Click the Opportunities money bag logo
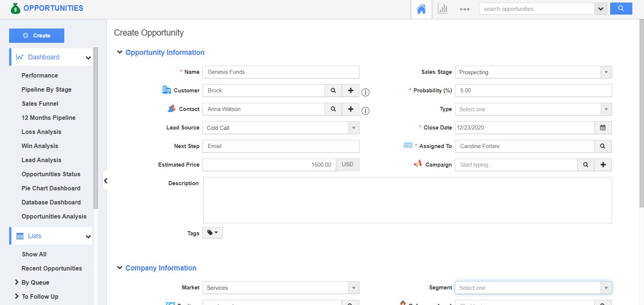Viewport: 644px width, 305px height. tap(16, 8)
